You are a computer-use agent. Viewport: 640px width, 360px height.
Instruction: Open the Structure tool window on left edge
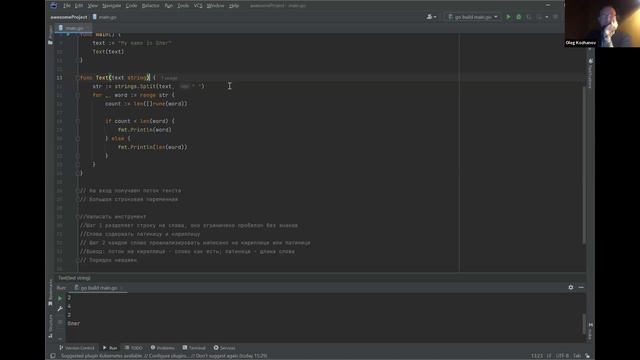(50, 326)
